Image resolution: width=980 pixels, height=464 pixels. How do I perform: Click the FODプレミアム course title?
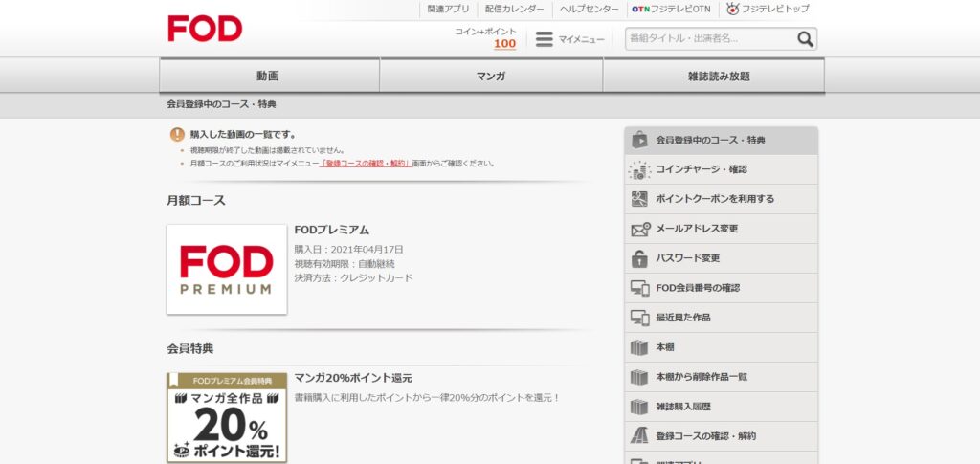click(332, 230)
